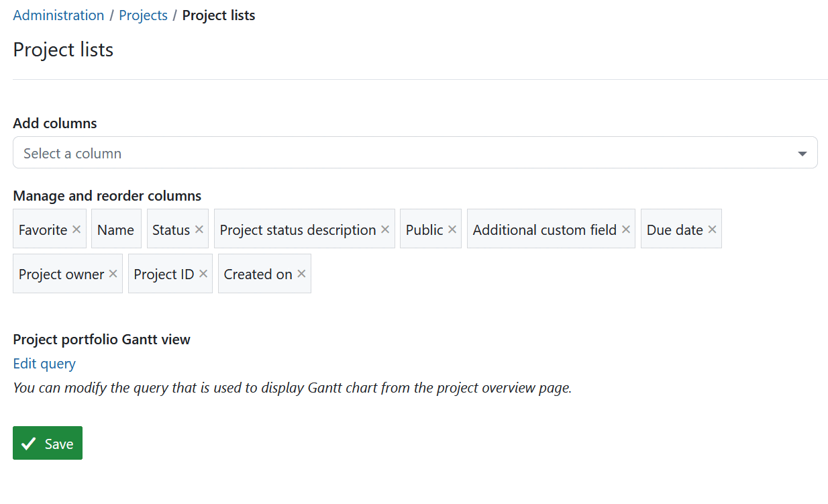828x504 pixels.
Task: Navigate to Administration via breadcrumb
Action: tap(58, 15)
